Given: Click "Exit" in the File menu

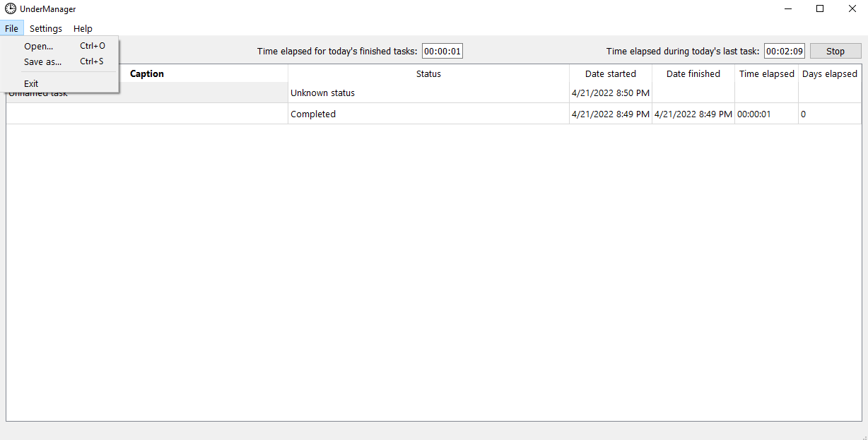Looking at the screenshot, I should coord(30,83).
